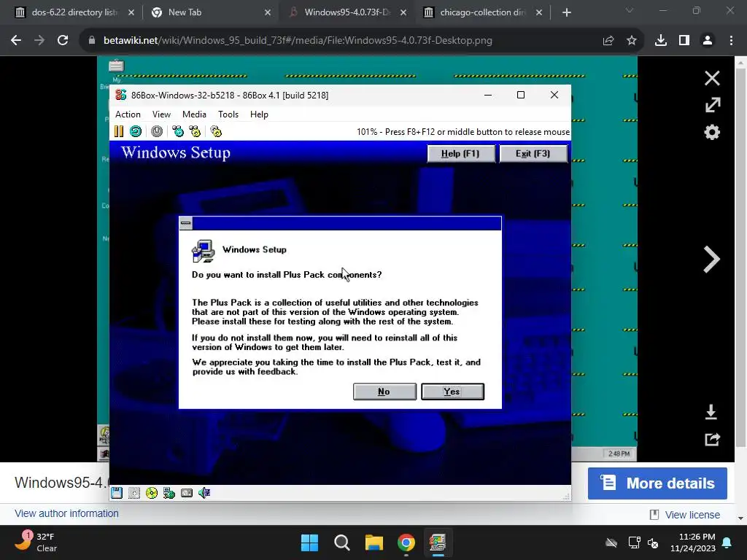
Task: Open Windows Start menu
Action: pyautogui.click(x=309, y=542)
